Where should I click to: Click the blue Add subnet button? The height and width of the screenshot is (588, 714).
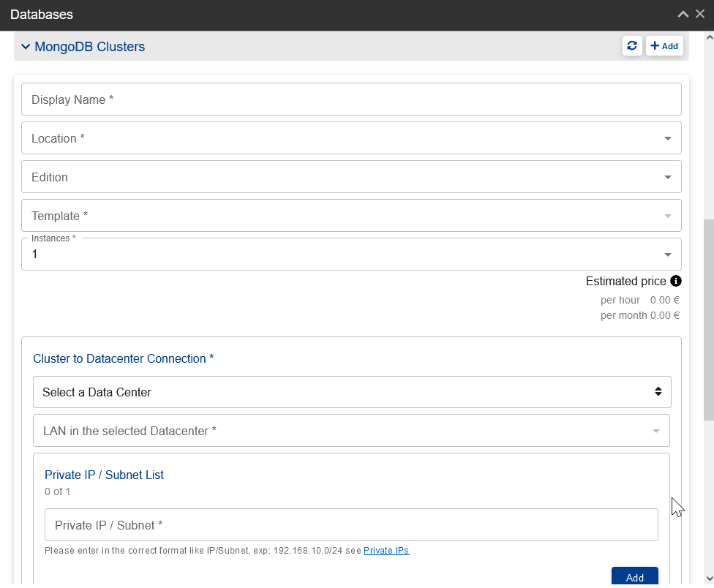634,576
